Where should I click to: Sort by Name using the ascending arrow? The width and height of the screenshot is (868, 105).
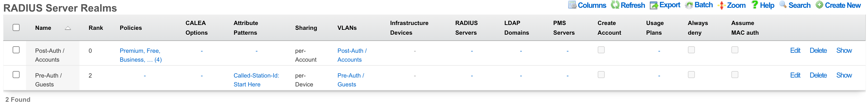(68, 28)
